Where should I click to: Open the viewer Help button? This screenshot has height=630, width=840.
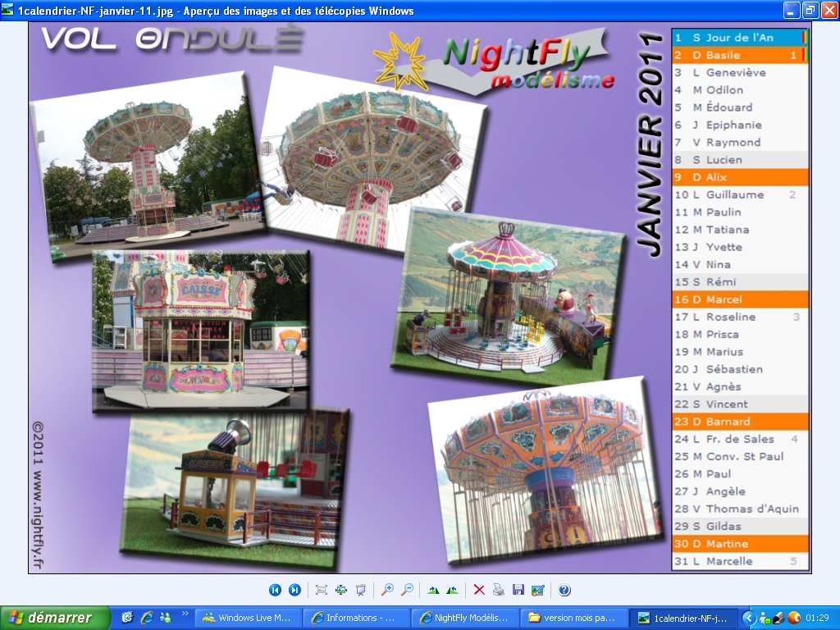pyautogui.click(x=564, y=590)
